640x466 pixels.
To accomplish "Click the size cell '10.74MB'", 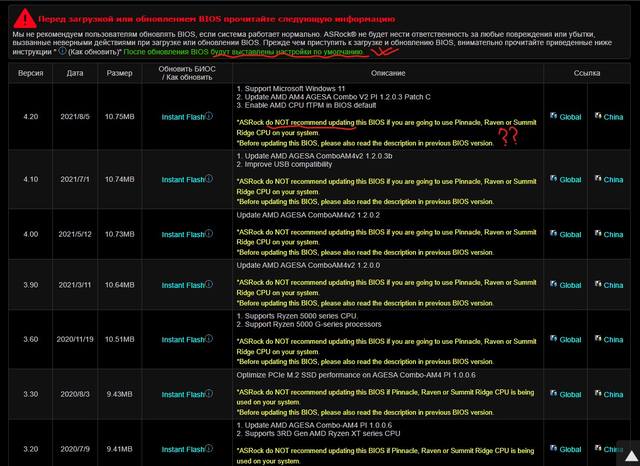I will 120,180.
